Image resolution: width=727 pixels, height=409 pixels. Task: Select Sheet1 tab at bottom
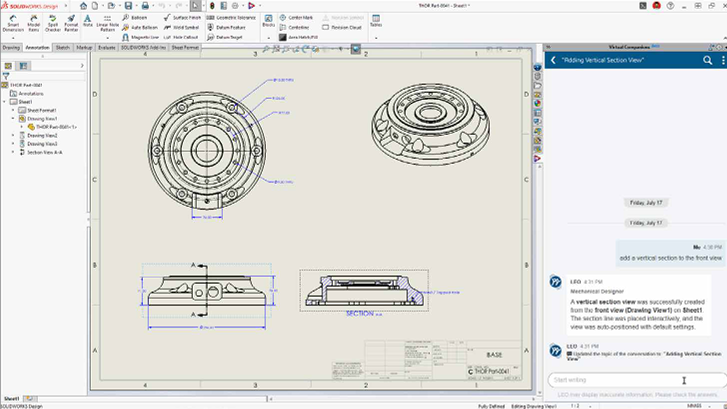pyautogui.click(x=12, y=399)
